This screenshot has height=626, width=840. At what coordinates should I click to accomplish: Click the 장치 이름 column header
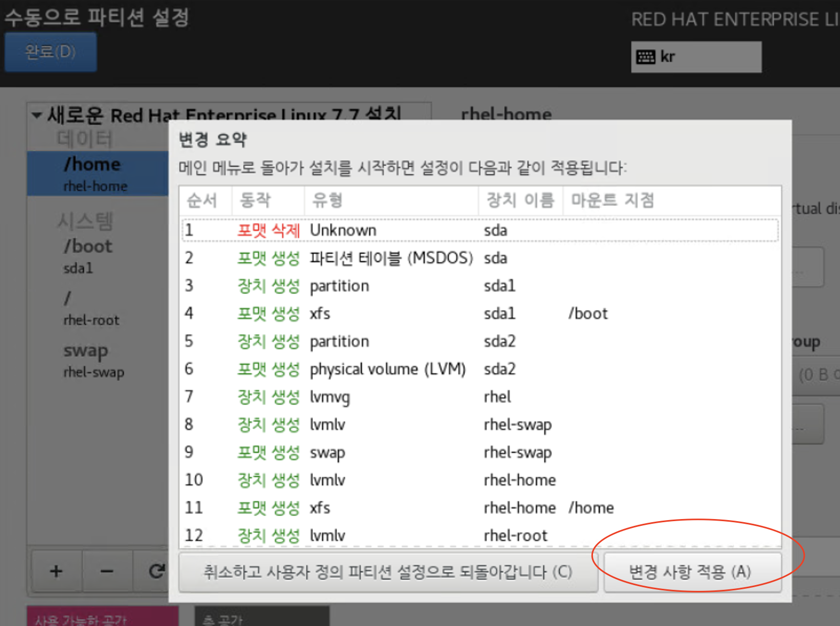[521, 200]
